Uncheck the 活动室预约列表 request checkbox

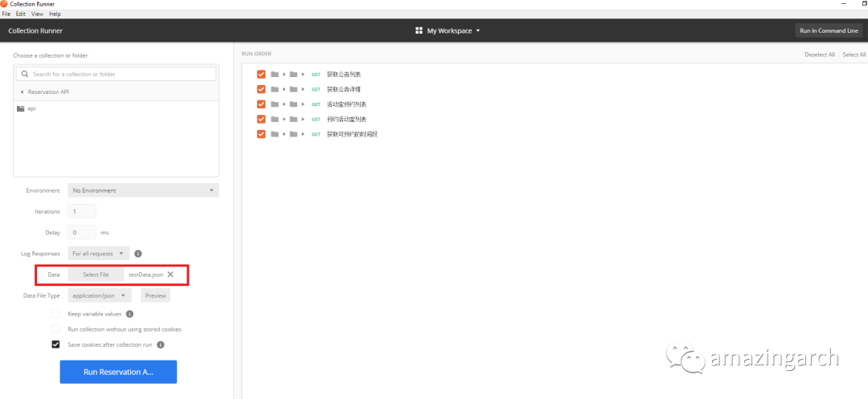261,104
